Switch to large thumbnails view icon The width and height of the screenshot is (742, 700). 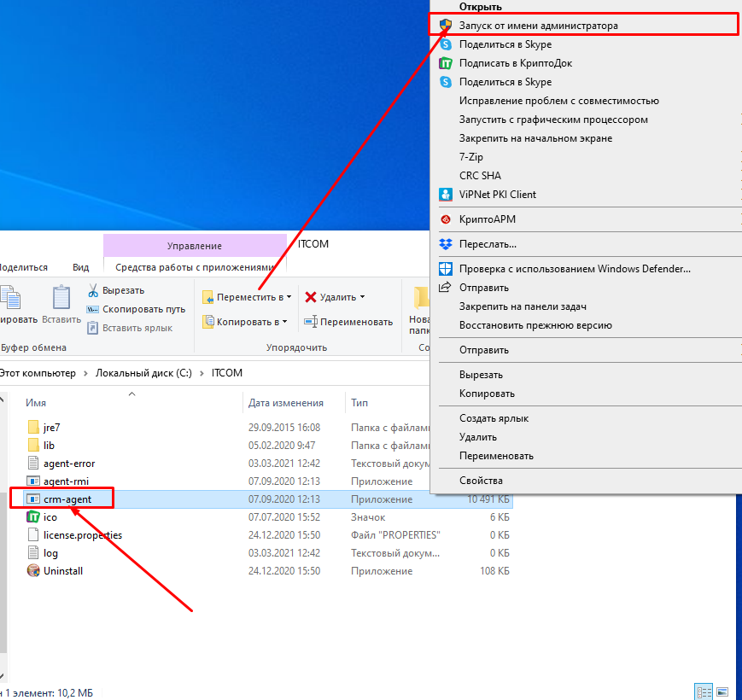point(722,691)
